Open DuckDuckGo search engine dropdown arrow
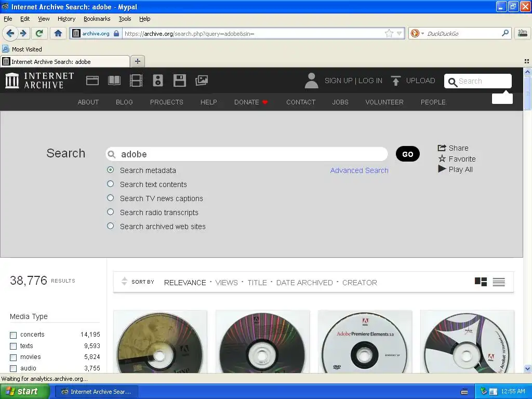This screenshot has height=399, width=532. (422, 33)
